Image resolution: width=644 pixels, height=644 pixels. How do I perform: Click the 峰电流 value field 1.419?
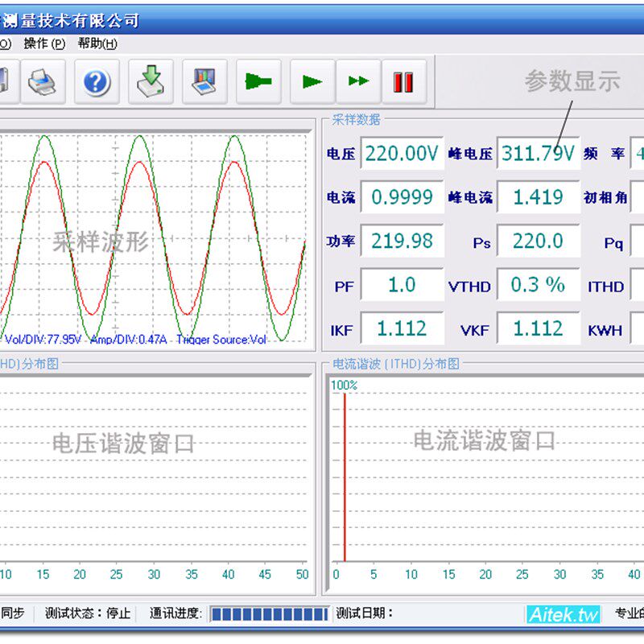(x=539, y=196)
